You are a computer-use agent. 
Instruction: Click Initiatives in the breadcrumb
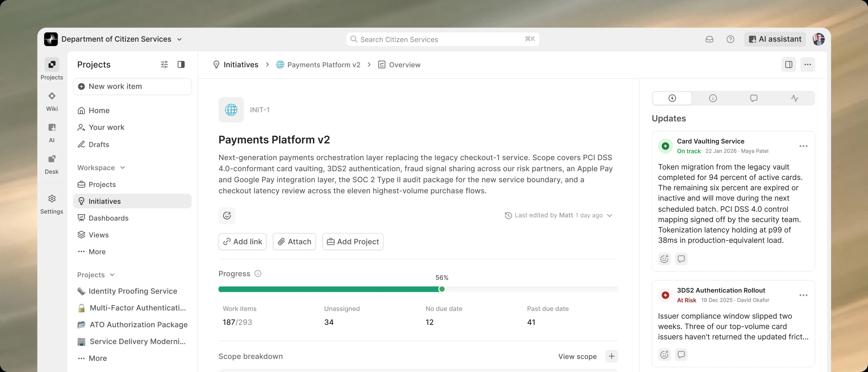tap(236, 65)
